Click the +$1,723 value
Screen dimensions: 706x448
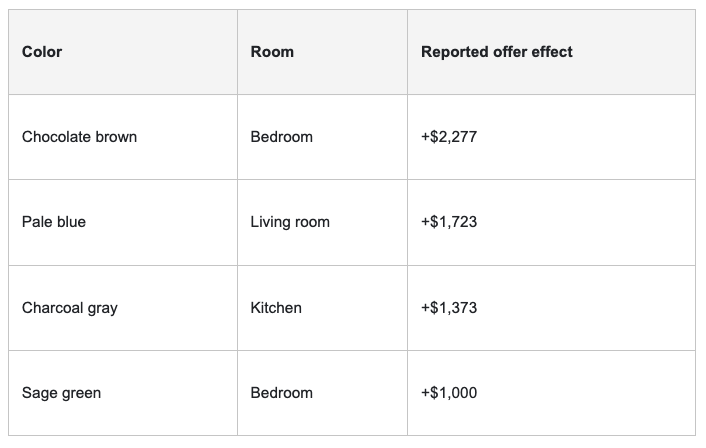pos(449,222)
